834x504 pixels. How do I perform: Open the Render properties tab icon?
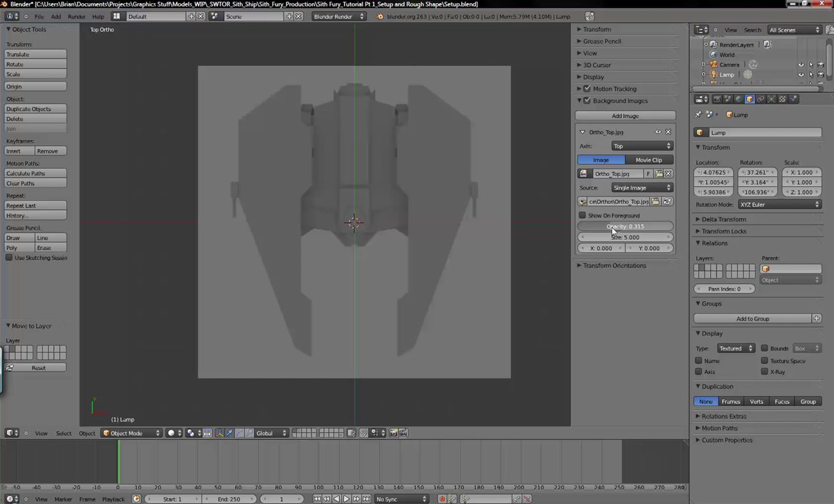pyautogui.click(x=717, y=99)
